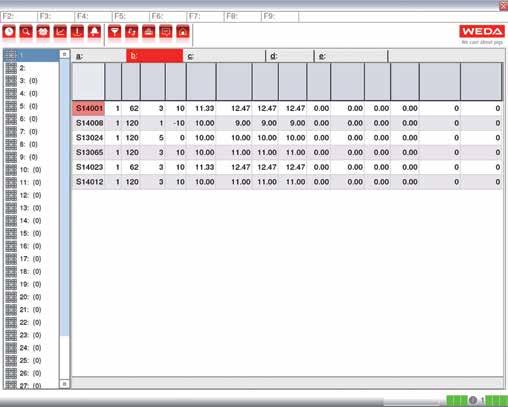Click the download arrow icon

click(77, 32)
